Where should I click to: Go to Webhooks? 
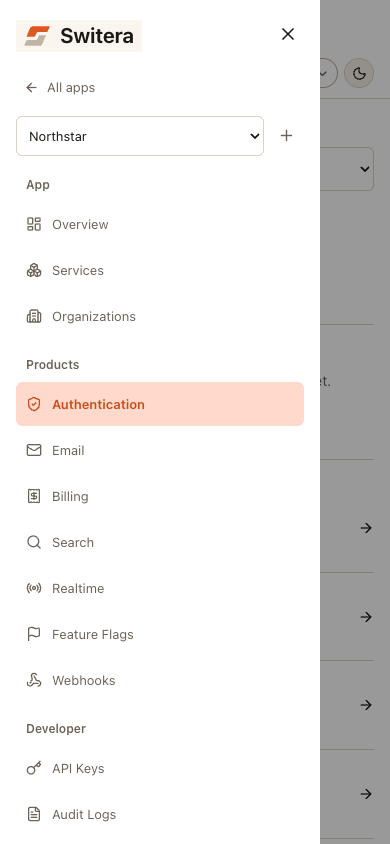coord(160,680)
